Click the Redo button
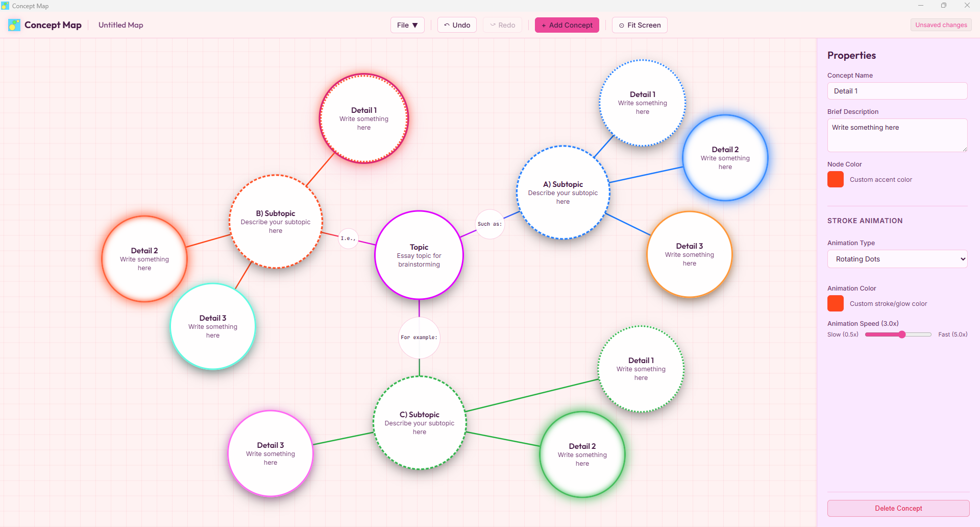The height and width of the screenshot is (527, 980). [502, 25]
